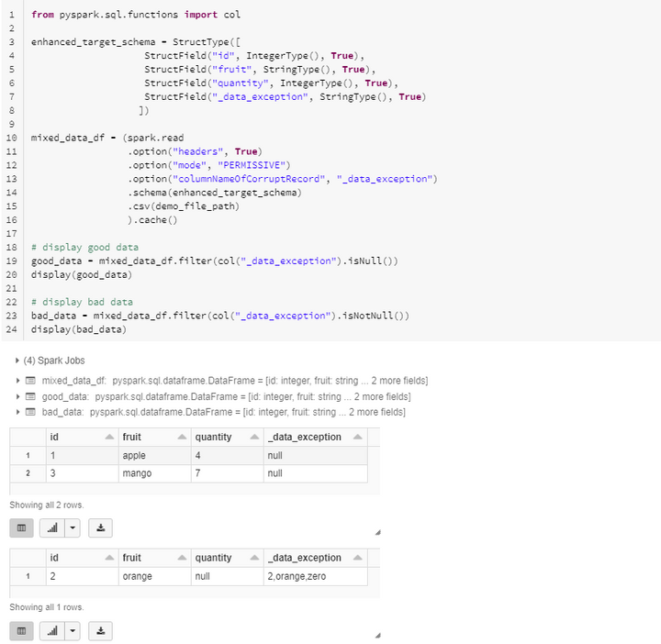Expand the bad_data DataFrame schema arrow
The height and width of the screenshot is (644, 661).
17,412
